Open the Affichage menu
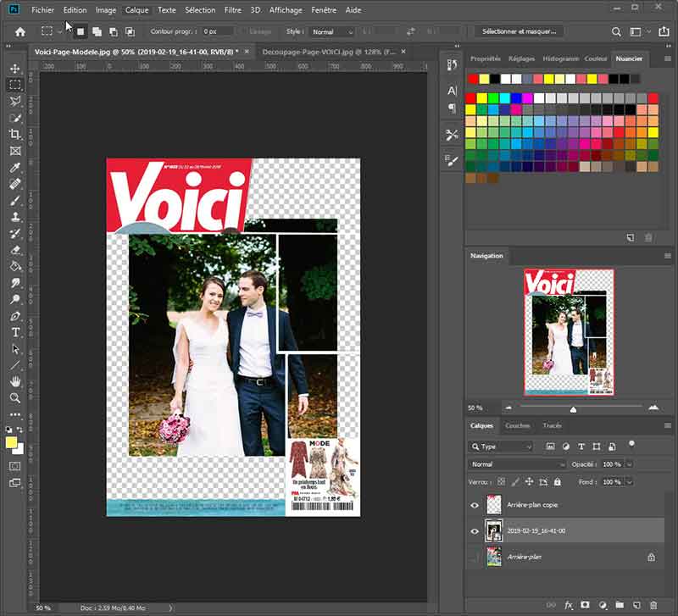The width and height of the screenshot is (678, 616). [x=286, y=10]
